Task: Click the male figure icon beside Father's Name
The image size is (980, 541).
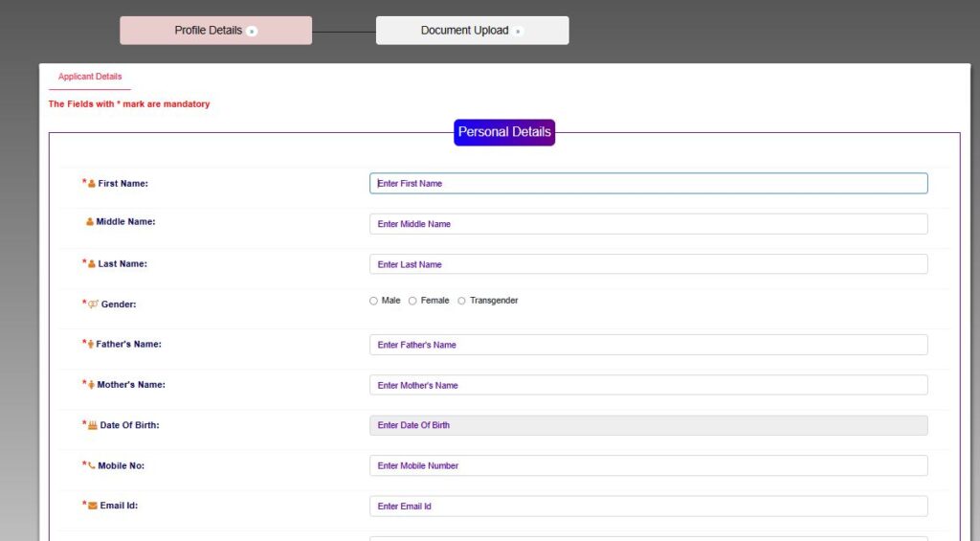Action: (x=91, y=344)
